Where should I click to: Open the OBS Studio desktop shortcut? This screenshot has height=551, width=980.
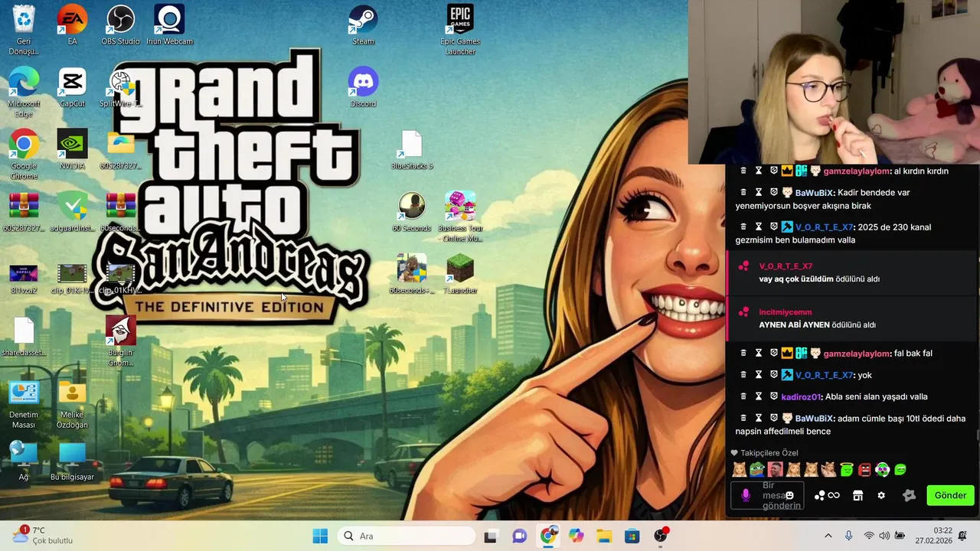coord(120,25)
